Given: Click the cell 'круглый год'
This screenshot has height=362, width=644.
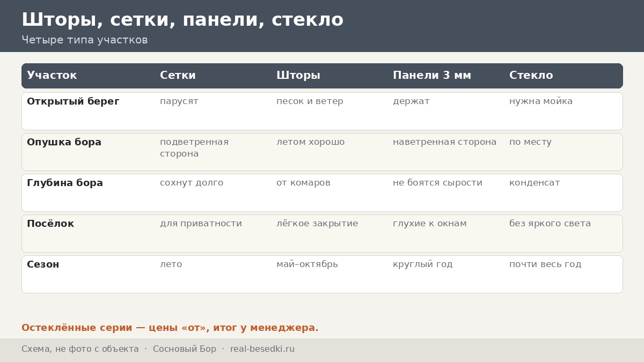Looking at the screenshot, I should pos(423,264).
